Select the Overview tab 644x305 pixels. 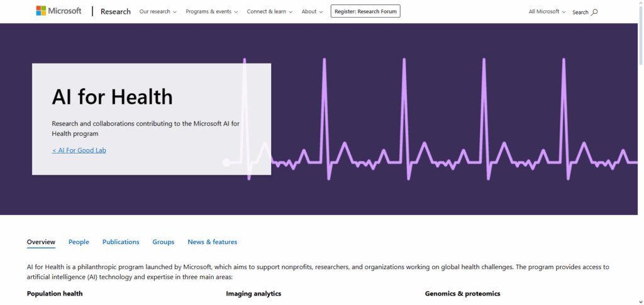(x=41, y=242)
